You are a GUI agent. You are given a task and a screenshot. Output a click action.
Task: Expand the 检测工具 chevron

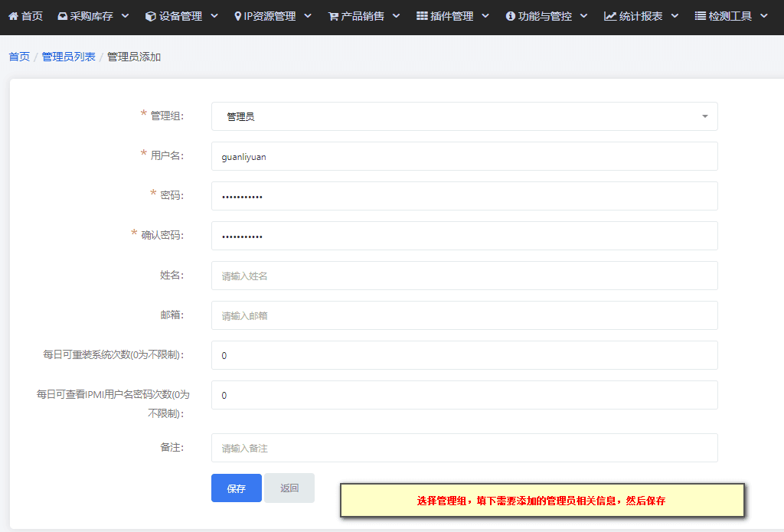click(764, 16)
